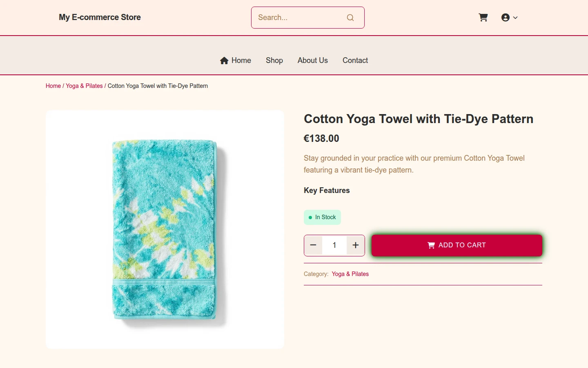Click the plus icon to increase quantity

(356, 245)
